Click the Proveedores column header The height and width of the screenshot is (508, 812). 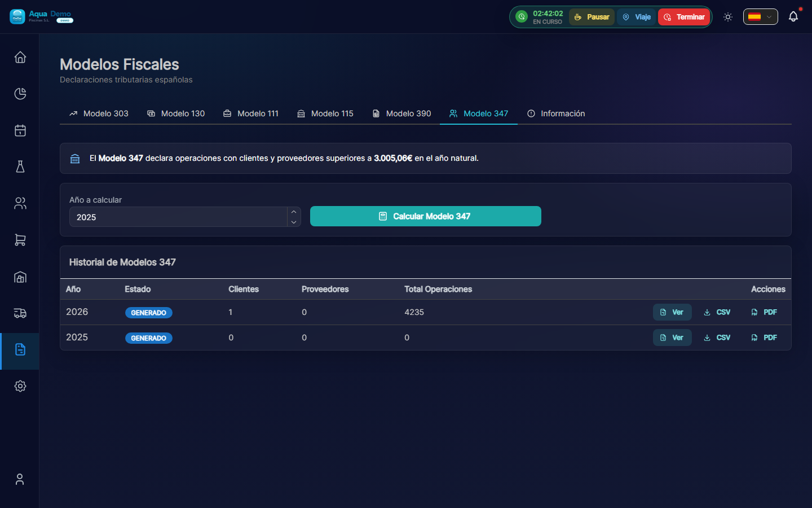pyautogui.click(x=325, y=289)
